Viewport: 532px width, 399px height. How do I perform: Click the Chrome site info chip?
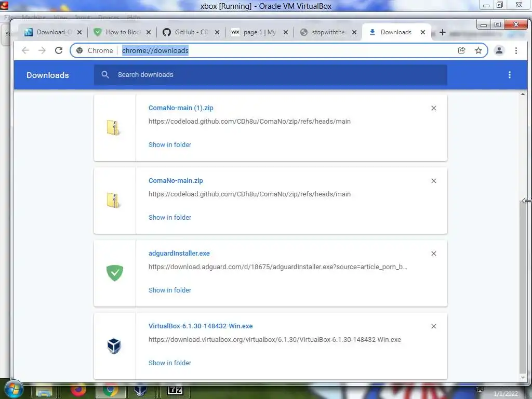95,50
